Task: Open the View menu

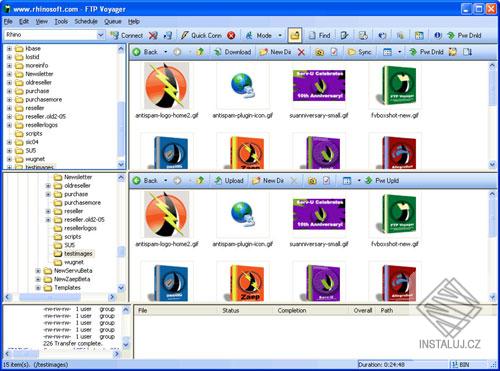Action: (x=42, y=22)
